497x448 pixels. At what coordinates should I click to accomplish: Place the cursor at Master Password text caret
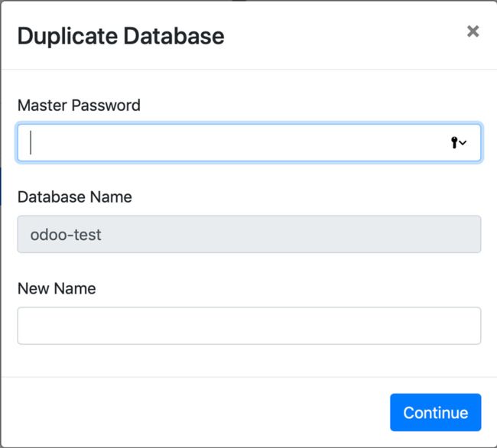point(31,142)
